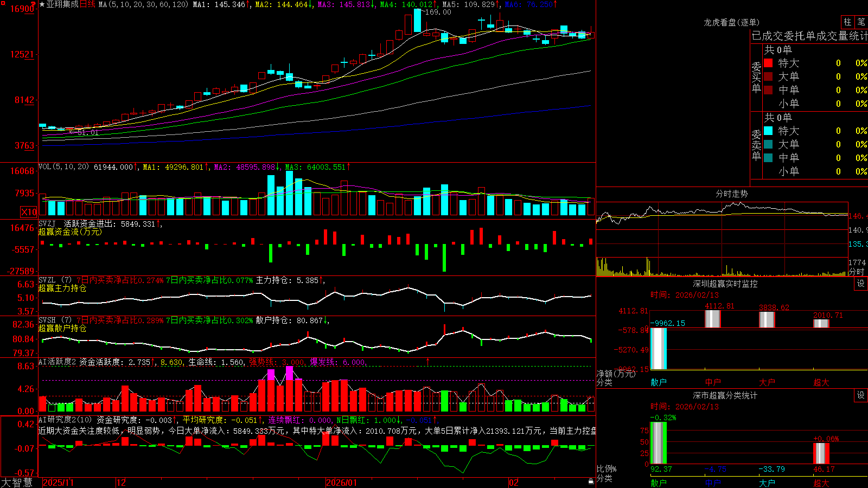Click the red question mark icon top-left
Viewport: 868px width, 488px height.
click(x=34, y=4)
